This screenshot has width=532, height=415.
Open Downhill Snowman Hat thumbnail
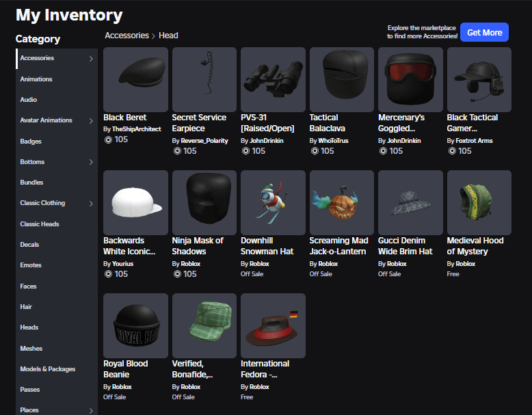point(273,202)
